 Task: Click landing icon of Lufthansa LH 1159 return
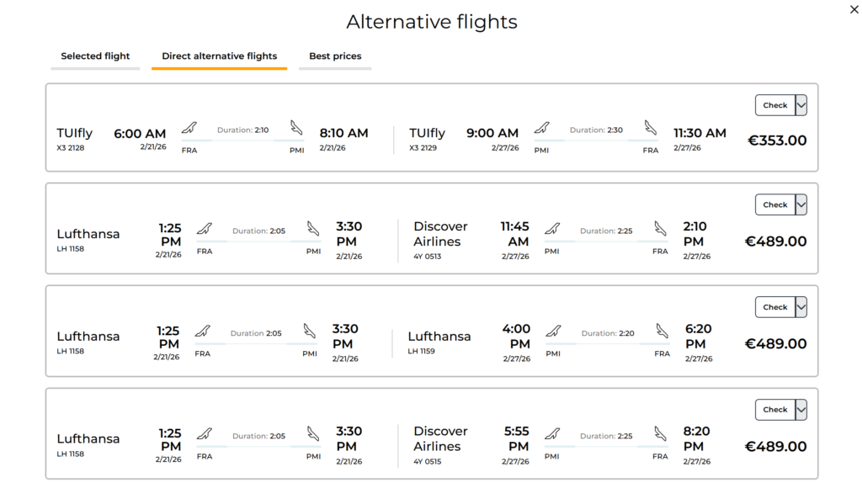(x=662, y=332)
